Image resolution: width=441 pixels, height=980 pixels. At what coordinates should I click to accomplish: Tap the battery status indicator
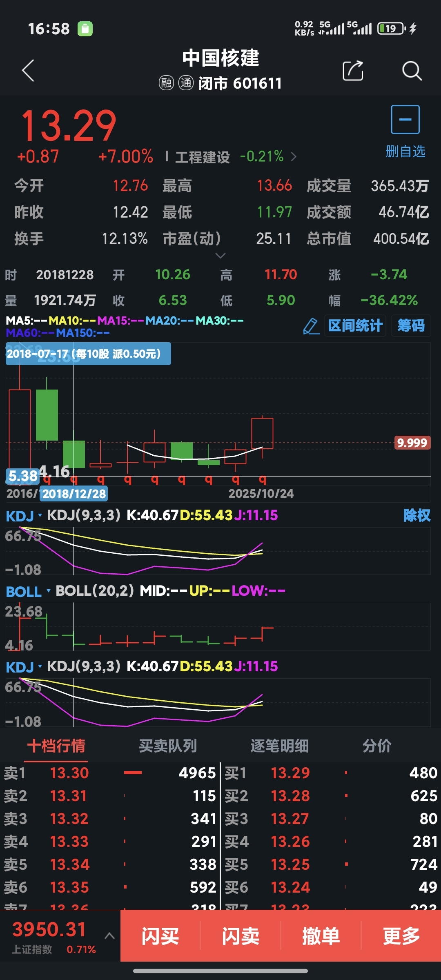click(x=392, y=29)
